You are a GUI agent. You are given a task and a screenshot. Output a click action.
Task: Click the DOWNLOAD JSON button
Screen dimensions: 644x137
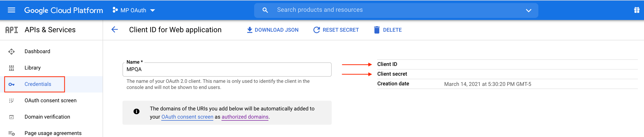pyautogui.click(x=273, y=30)
